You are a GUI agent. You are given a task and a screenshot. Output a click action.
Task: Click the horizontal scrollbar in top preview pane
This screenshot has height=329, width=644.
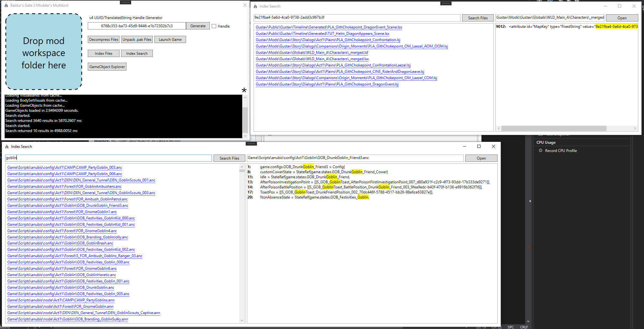coord(554,129)
